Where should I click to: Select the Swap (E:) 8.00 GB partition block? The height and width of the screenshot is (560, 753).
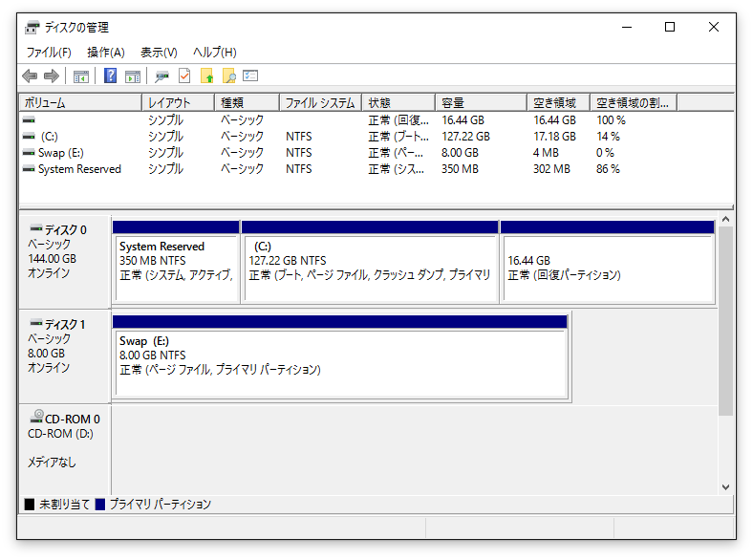pos(340,356)
